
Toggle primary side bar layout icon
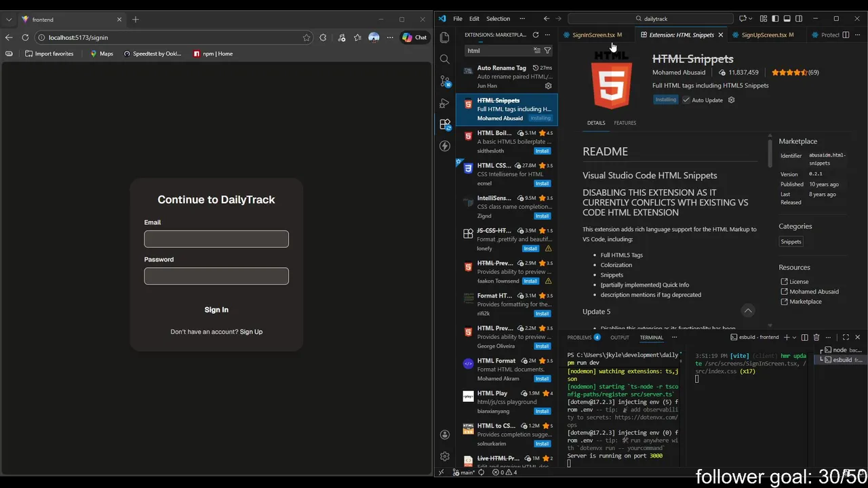(x=775, y=18)
